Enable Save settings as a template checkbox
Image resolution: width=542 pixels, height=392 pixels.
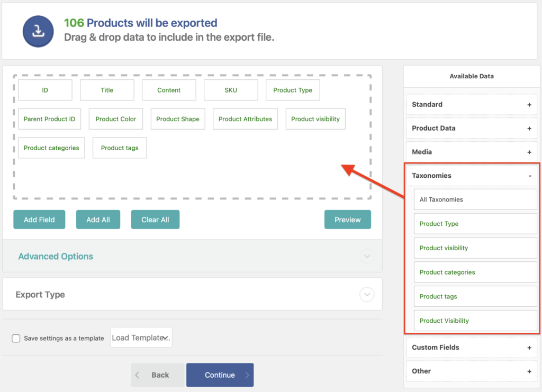click(16, 338)
